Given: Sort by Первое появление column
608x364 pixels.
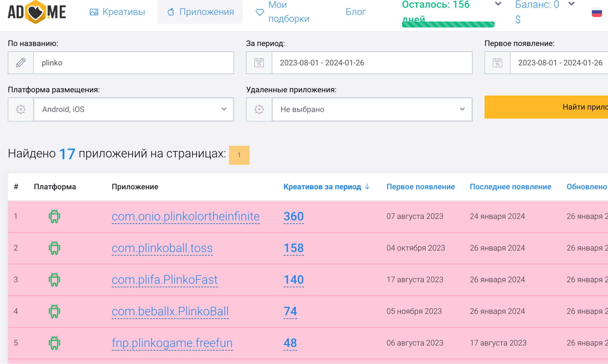Looking at the screenshot, I should (421, 187).
